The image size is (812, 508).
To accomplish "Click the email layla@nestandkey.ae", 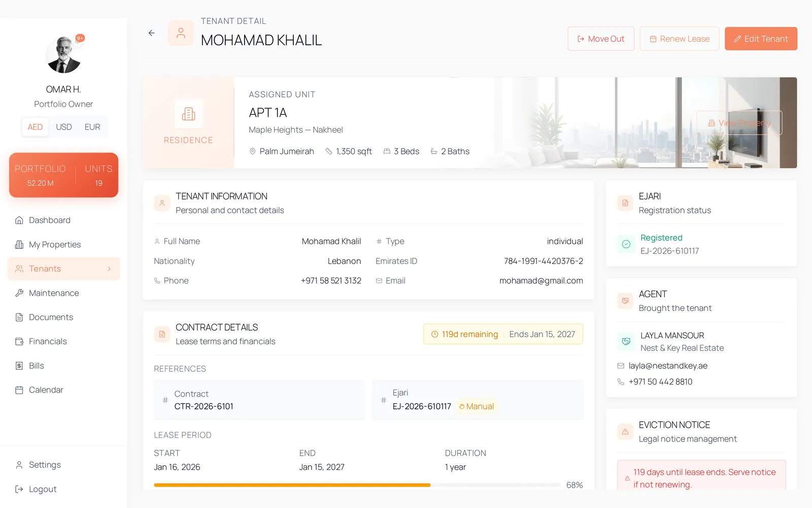I will click(x=668, y=366).
